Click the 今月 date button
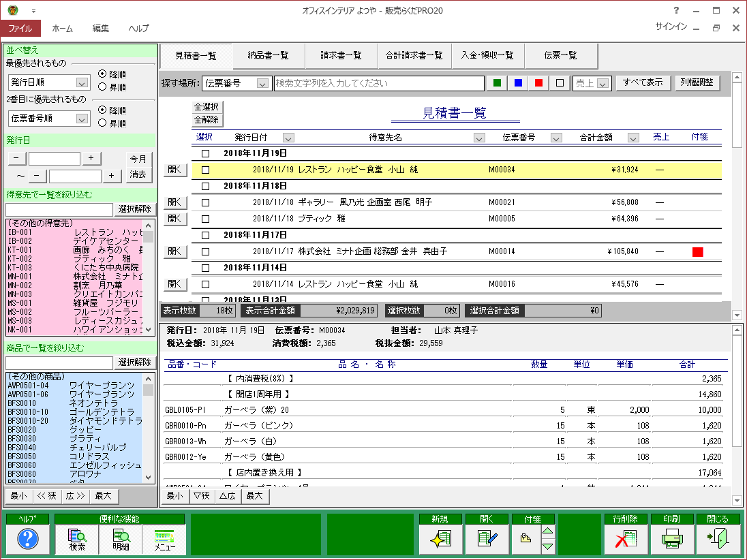 (138, 159)
